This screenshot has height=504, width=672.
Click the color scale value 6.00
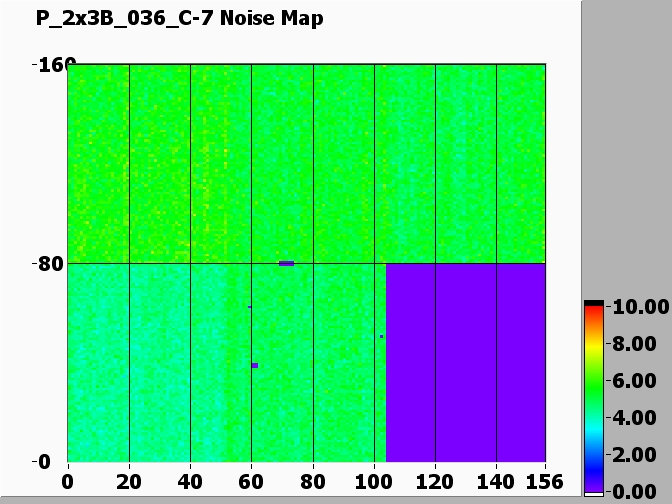click(x=635, y=381)
